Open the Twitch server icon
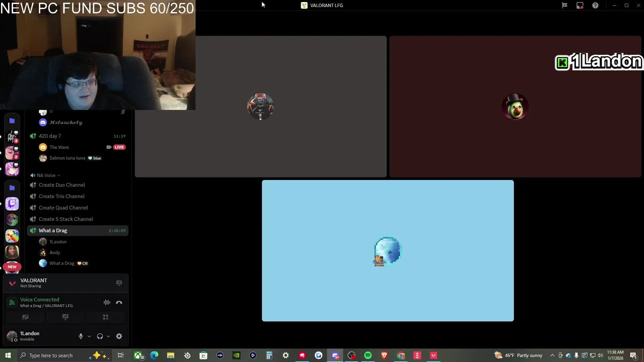Screen dimensions: 644x362 pos(12,204)
